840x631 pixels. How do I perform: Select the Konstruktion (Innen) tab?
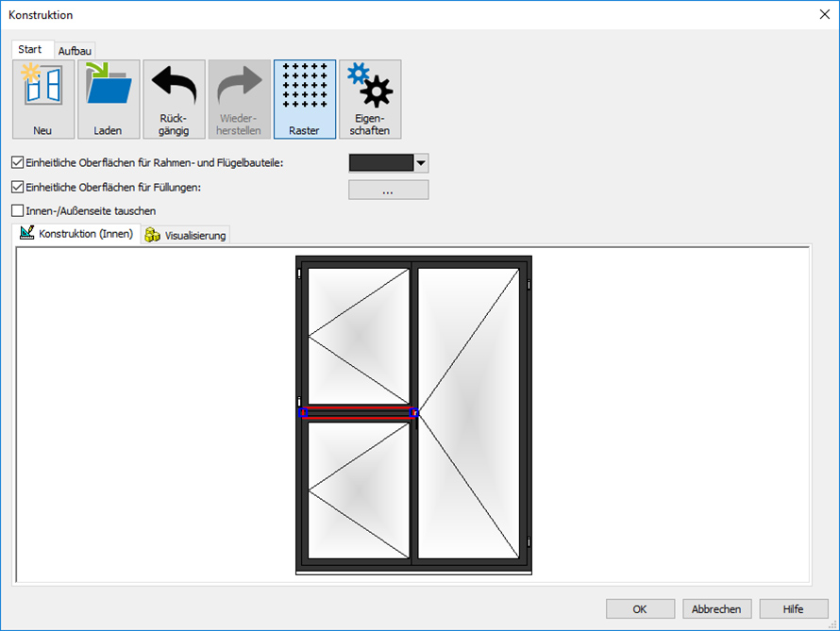(76, 233)
